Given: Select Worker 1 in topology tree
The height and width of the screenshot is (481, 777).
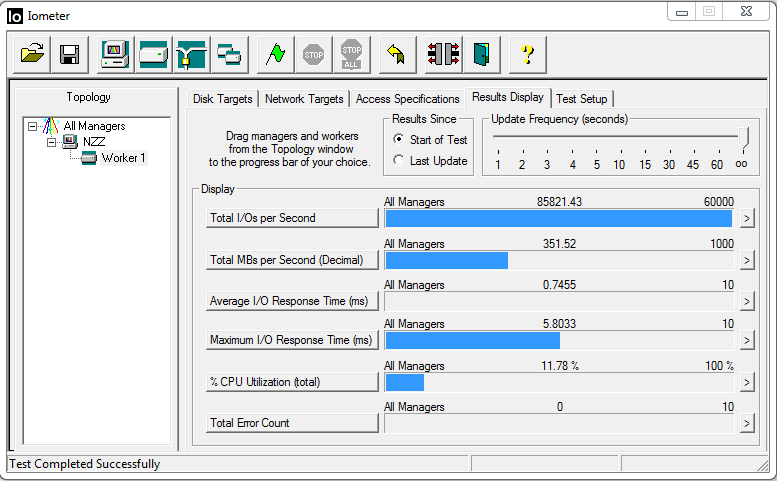Looking at the screenshot, I should click(x=123, y=158).
